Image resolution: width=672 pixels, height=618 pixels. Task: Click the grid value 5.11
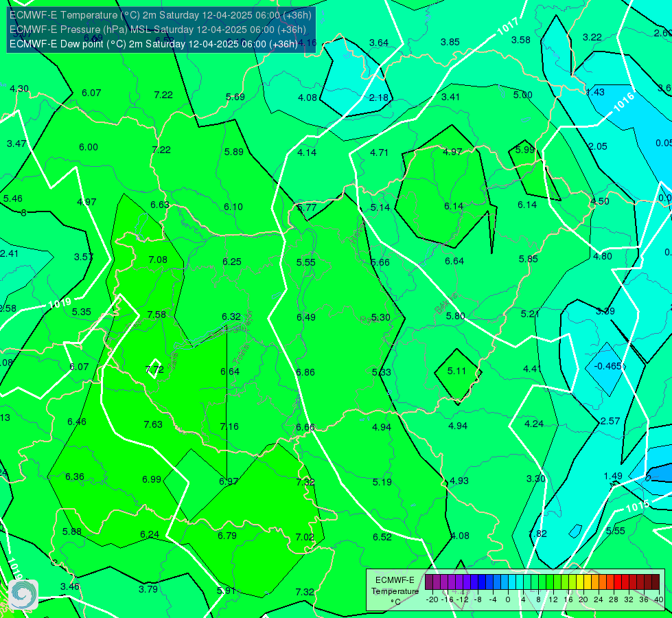click(x=456, y=371)
